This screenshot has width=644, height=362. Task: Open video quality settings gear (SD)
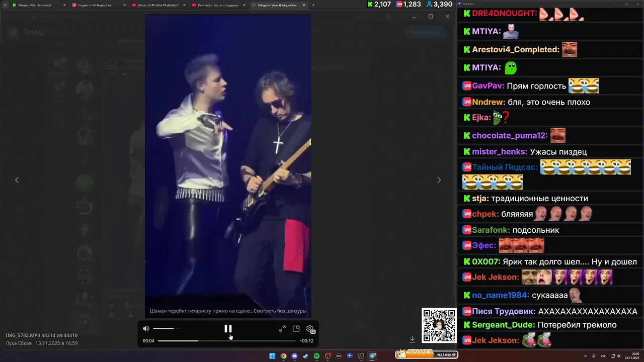(x=310, y=329)
